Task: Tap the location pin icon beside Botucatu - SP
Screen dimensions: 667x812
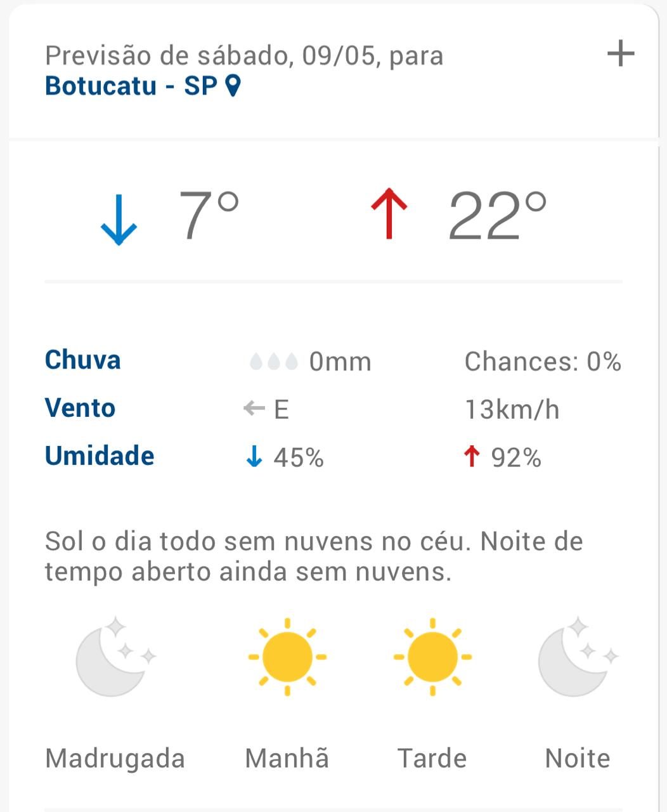Action: [233, 86]
